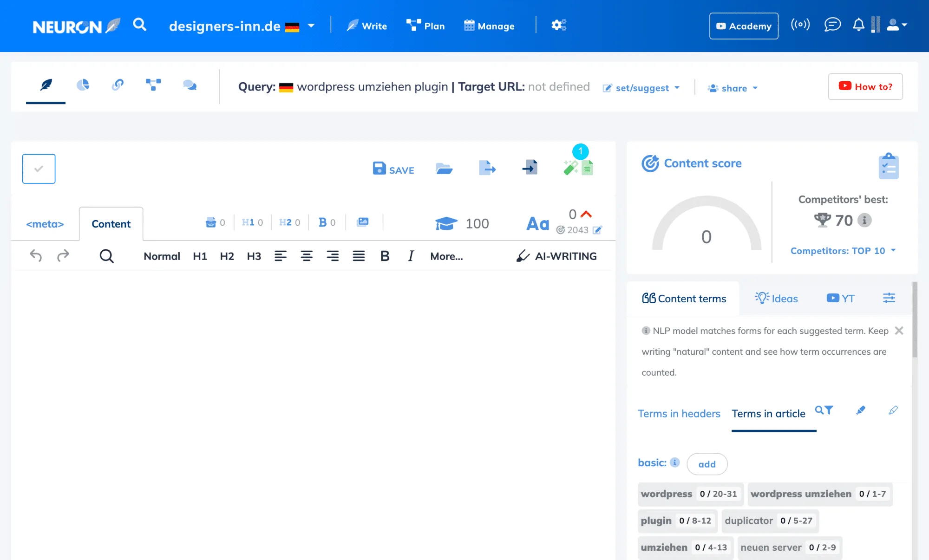Align text right
This screenshot has height=560, width=929.
tap(333, 256)
